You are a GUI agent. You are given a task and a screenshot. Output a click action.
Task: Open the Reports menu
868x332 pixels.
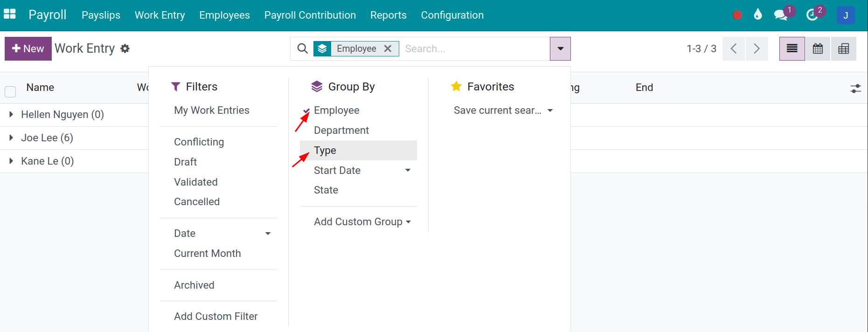[389, 15]
